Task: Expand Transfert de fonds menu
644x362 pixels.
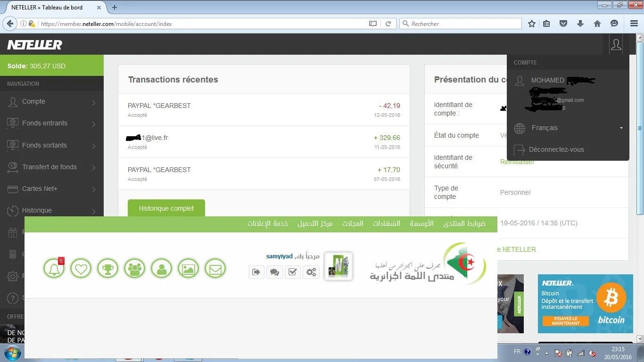Action: (52, 167)
